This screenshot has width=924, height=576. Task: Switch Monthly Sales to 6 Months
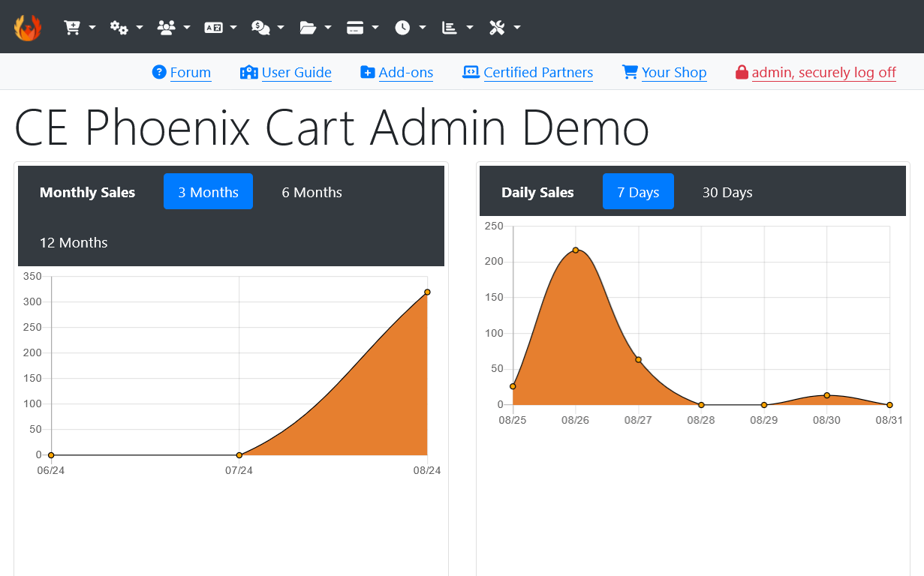[312, 192]
